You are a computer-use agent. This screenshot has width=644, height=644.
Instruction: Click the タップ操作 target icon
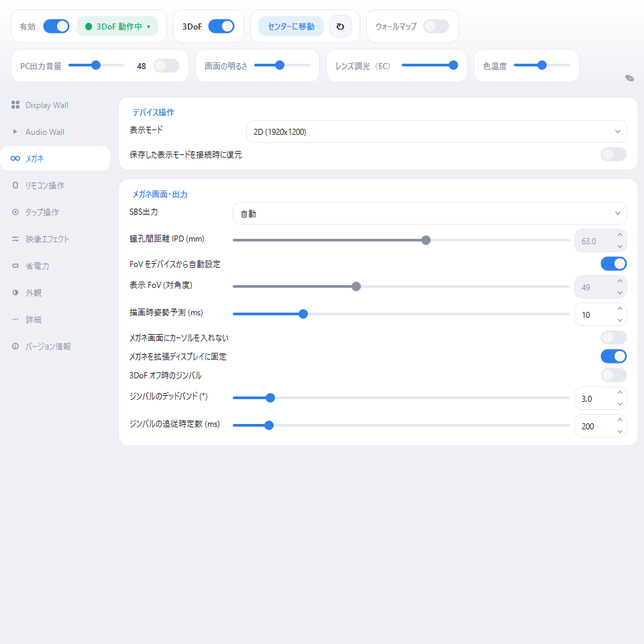tap(15, 213)
